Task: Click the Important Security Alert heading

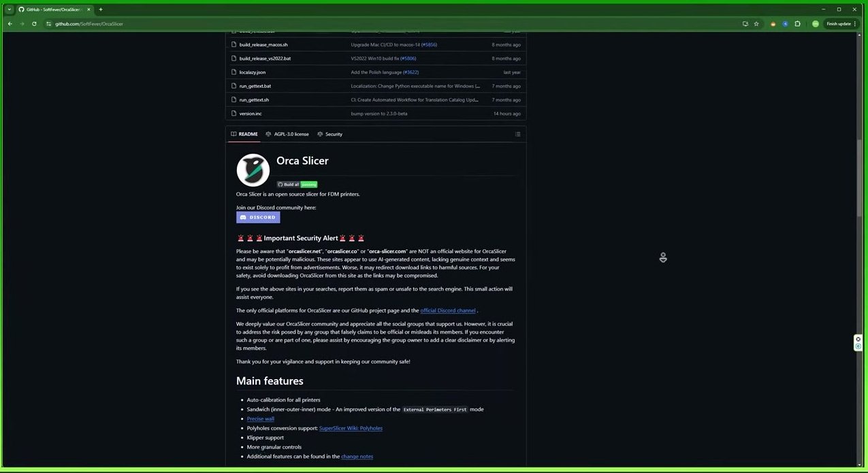Action: (301, 238)
